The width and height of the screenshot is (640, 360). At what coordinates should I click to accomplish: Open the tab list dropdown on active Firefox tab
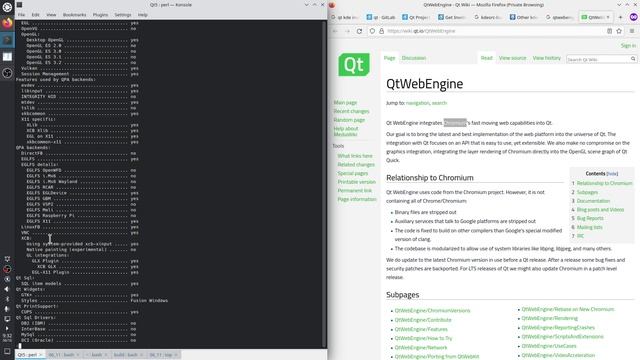point(608,17)
